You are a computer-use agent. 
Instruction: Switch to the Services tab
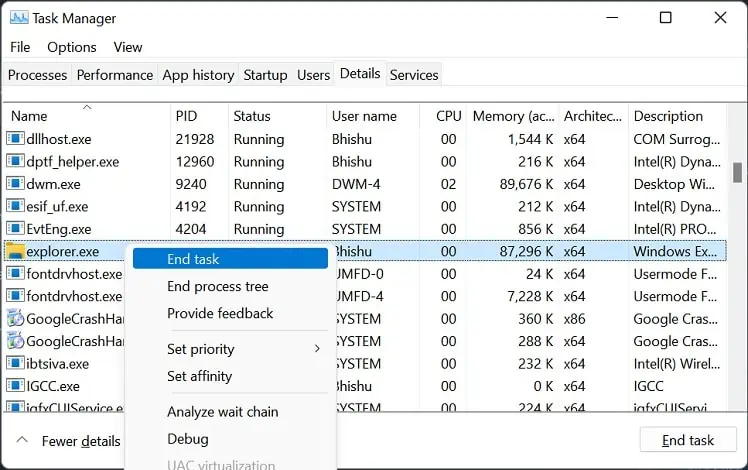pyautogui.click(x=414, y=75)
